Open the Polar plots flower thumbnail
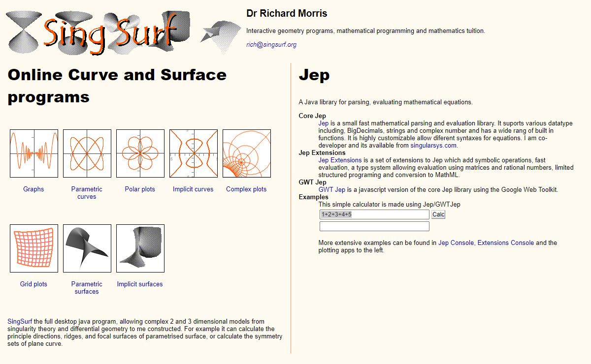The image size is (591, 364). point(140,153)
